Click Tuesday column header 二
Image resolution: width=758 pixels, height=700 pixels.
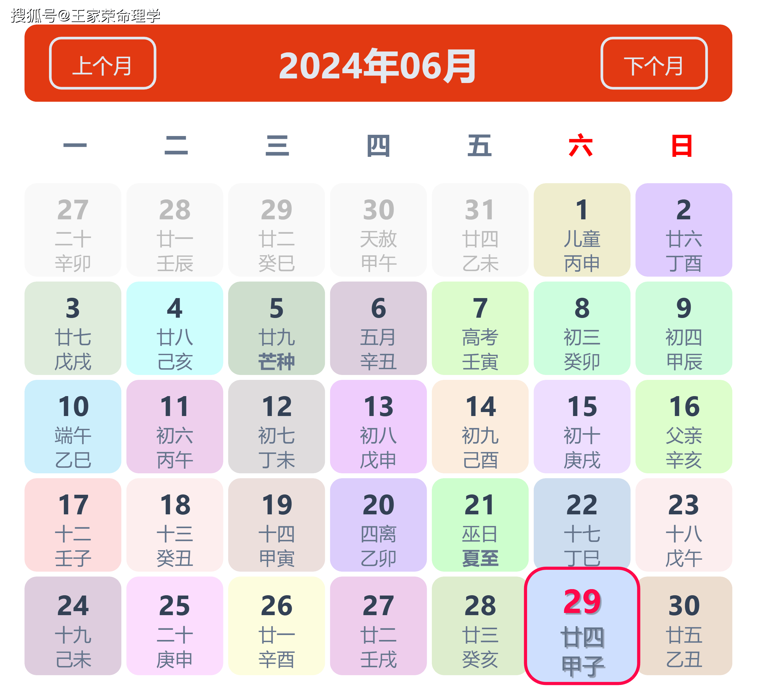pyautogui.click(x=176, y=146)
